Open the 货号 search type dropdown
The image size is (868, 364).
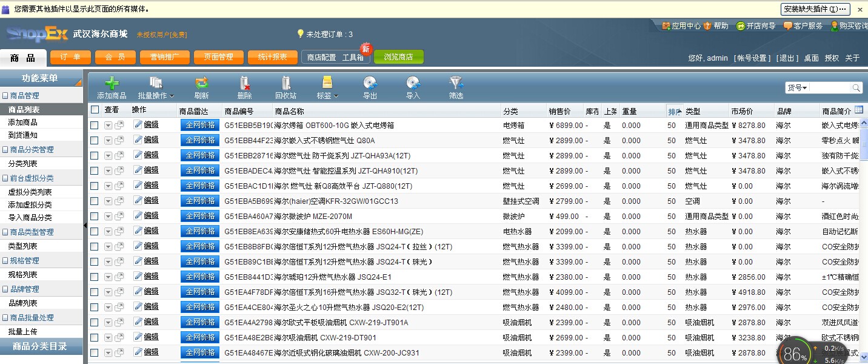point(797,88)
